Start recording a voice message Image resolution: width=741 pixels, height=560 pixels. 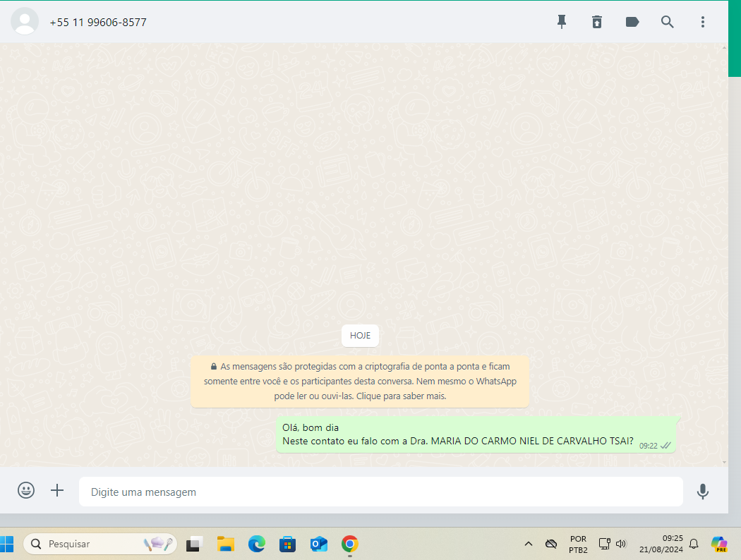[x=703, y=492]
